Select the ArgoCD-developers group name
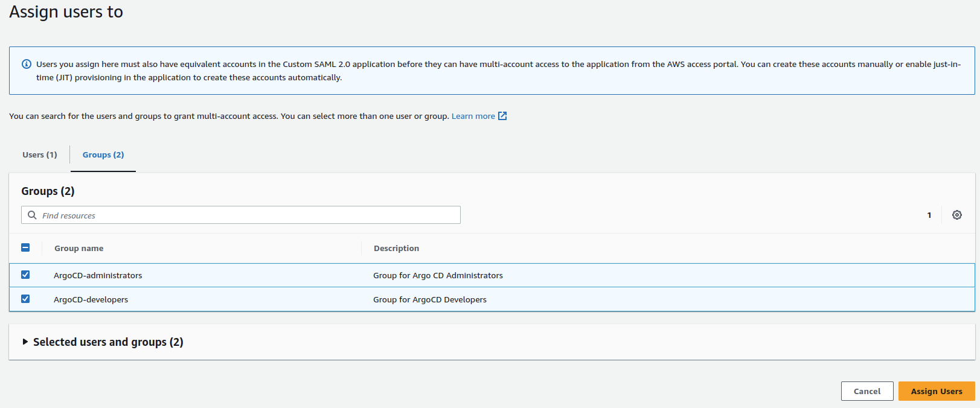The width and height of the screenshot is (980, 408). [x=91, y=299]
